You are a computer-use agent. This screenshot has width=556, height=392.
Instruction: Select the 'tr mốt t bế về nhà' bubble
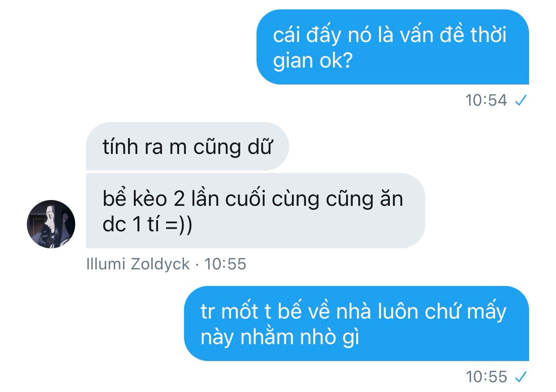point(356,324)
